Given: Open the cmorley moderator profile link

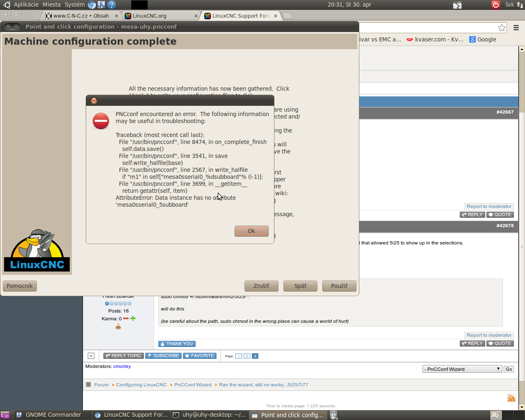Looking at the screenshot, I should pyautogui.click(x=122, y=366).
